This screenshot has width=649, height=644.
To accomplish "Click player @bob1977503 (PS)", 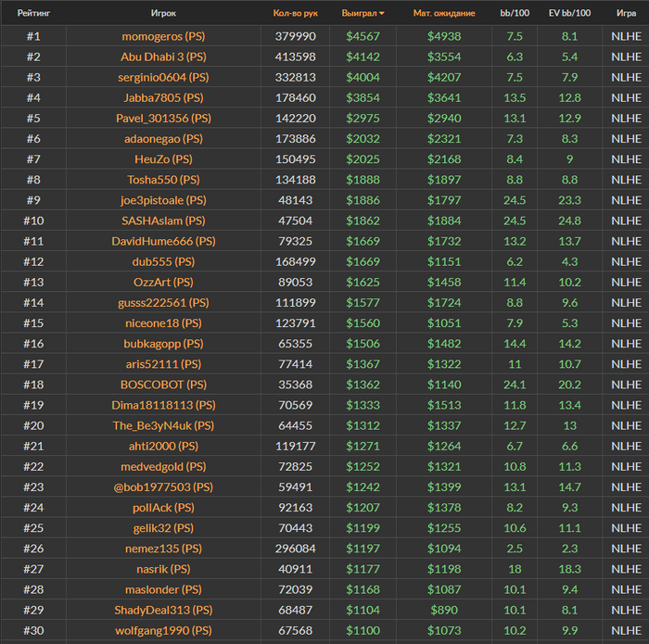I will point(163,486).
